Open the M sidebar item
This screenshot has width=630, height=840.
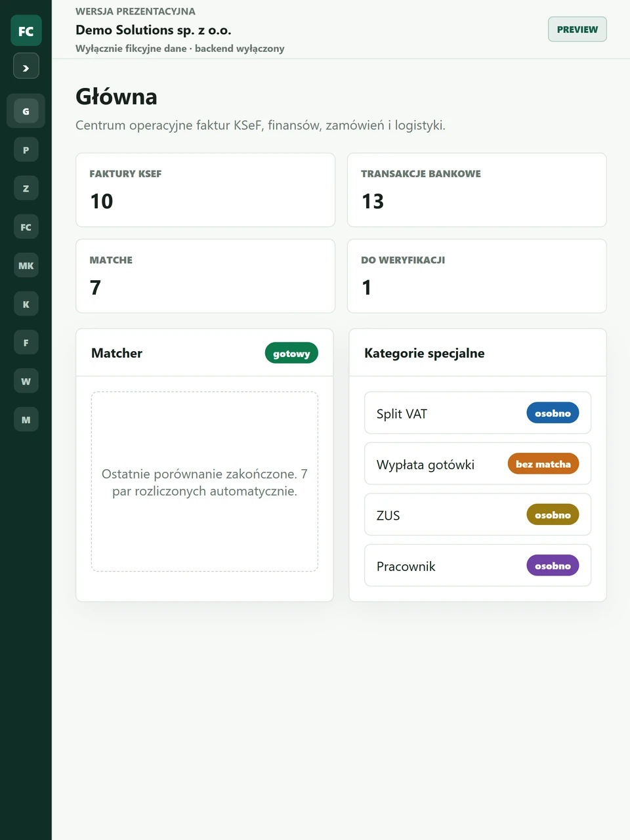pos(26,420)
